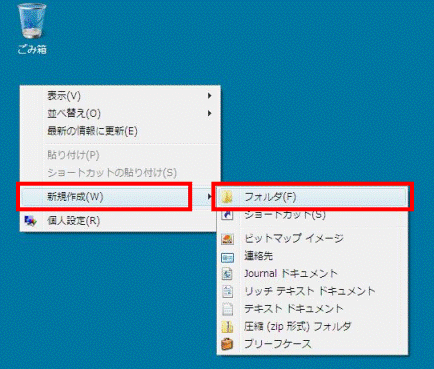Expand the 表示(V) submenu arrow
The image size is (434, 369).
point(209,96)
